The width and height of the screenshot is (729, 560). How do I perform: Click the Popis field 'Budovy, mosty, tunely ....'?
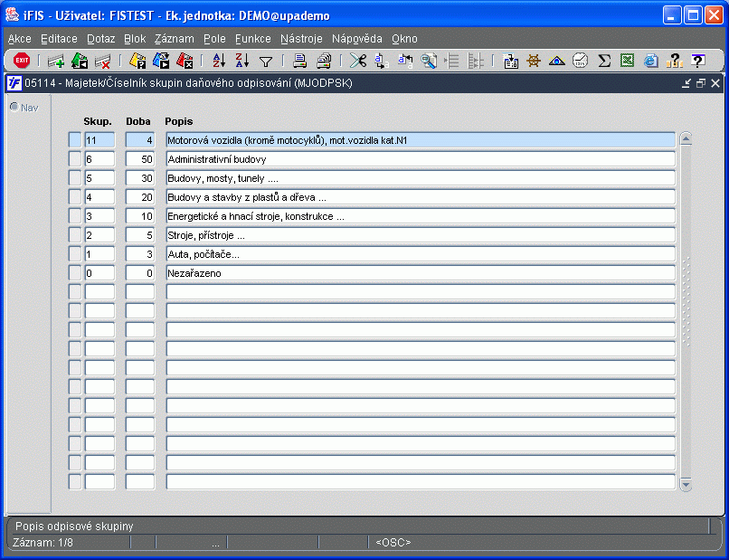(421, 178)
